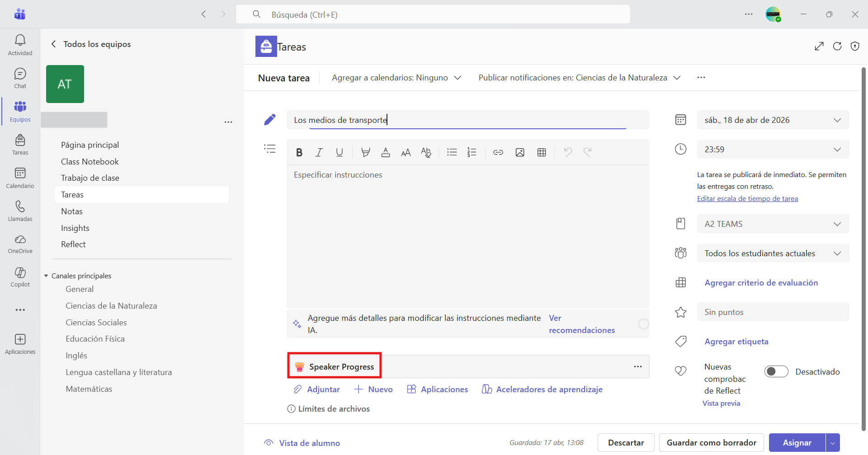Open Todos los estudiantes actuales dropdown
The image size is (868, 455).
point(773,253)
